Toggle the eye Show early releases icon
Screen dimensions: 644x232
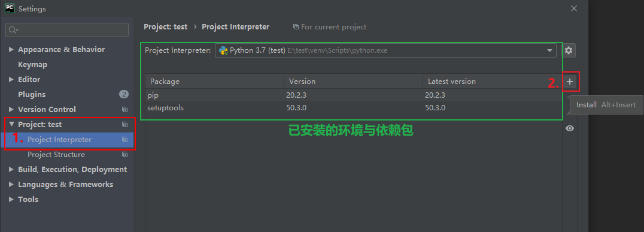coord(570,128)
